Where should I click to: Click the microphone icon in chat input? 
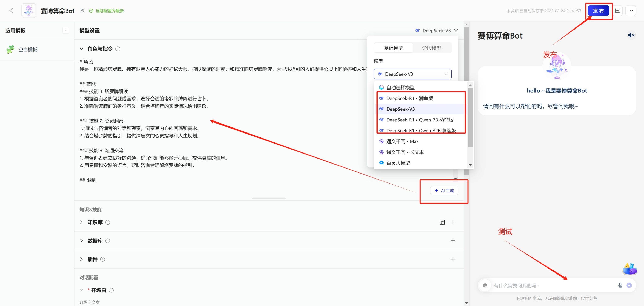coord(620,285)
